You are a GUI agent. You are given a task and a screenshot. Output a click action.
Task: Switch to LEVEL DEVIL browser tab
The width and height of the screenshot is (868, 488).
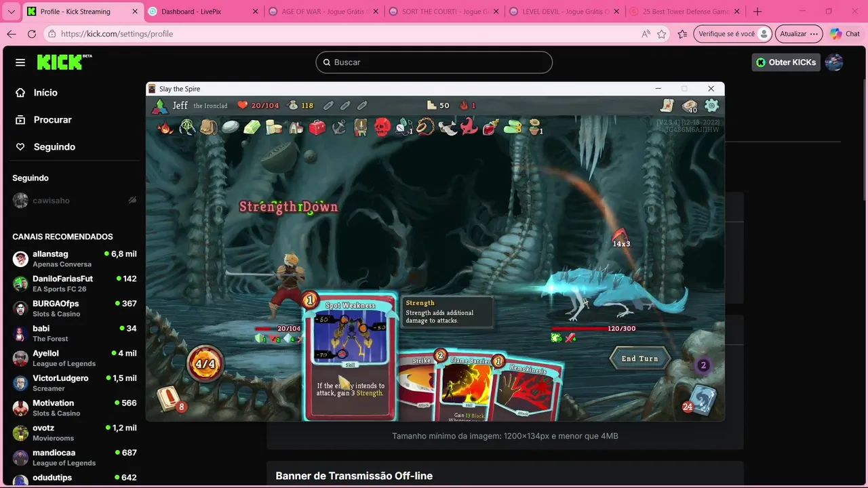pos(564,12)
